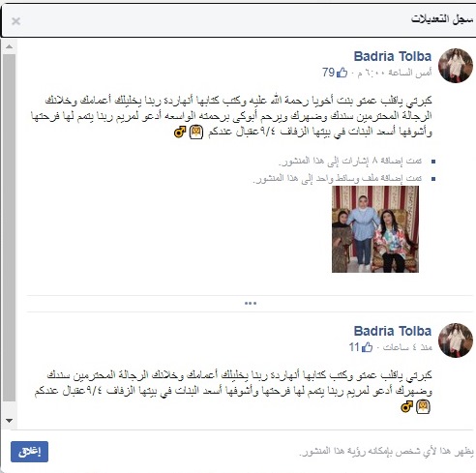Click the bride emoji in the second post
The height and width of the screenshot is (473, 476).
coord(423,407)
